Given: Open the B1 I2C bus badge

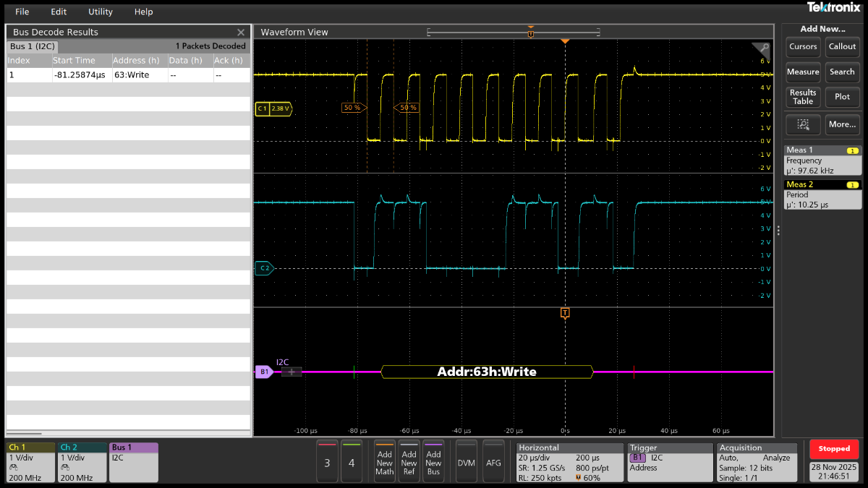Looking at the screenshot, I should point(263,371).
